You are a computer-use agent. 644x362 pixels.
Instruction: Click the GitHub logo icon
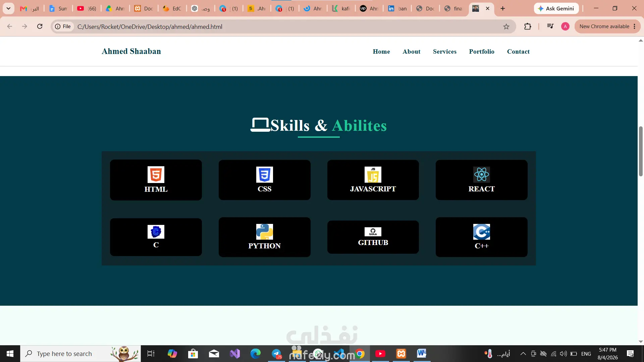pyautogui.click(x=373, y=232)
